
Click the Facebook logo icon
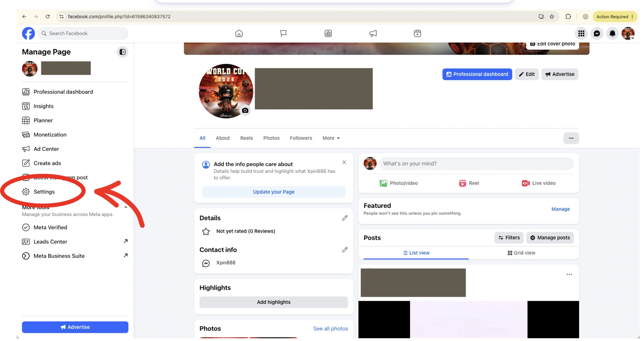28,33
